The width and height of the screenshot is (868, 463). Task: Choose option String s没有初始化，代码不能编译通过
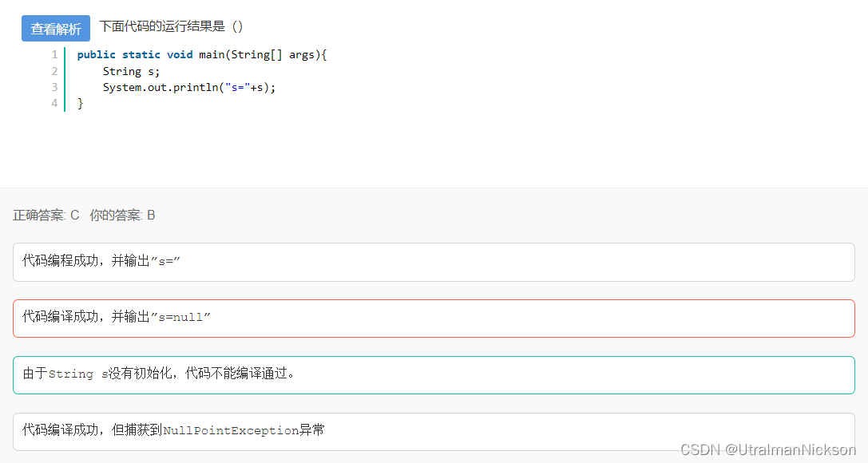(434, 375)
